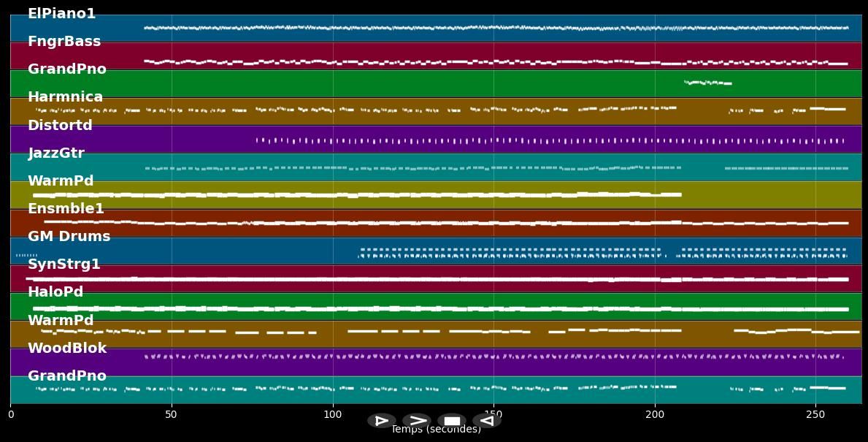Click the Temps (secondes) axis label
The width and height of the screenshot is (868, 442).
point(436,430)
